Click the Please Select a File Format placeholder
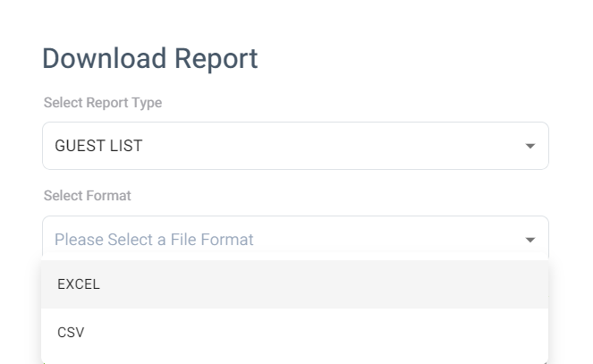Screen dimensions: 593x364 (154, 240)
